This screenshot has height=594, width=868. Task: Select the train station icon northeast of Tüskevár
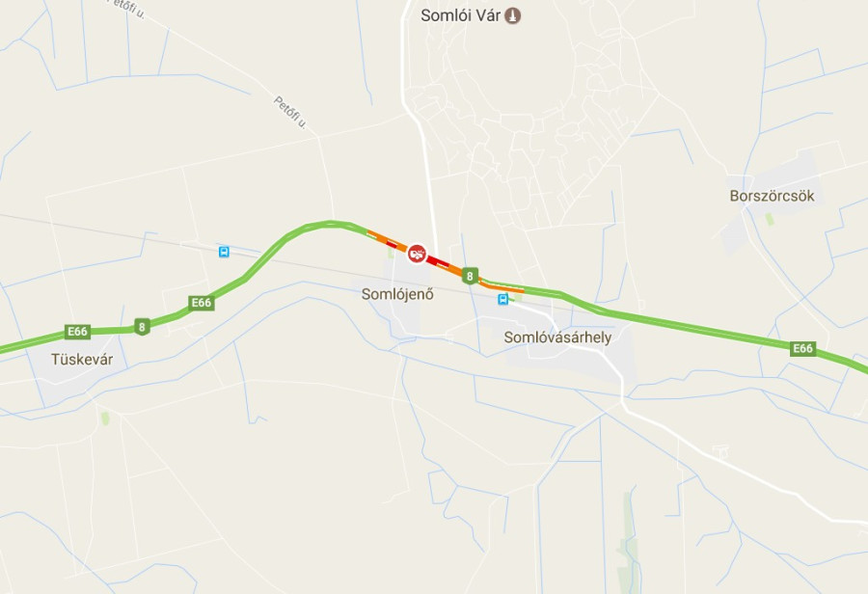pos(224,252)
